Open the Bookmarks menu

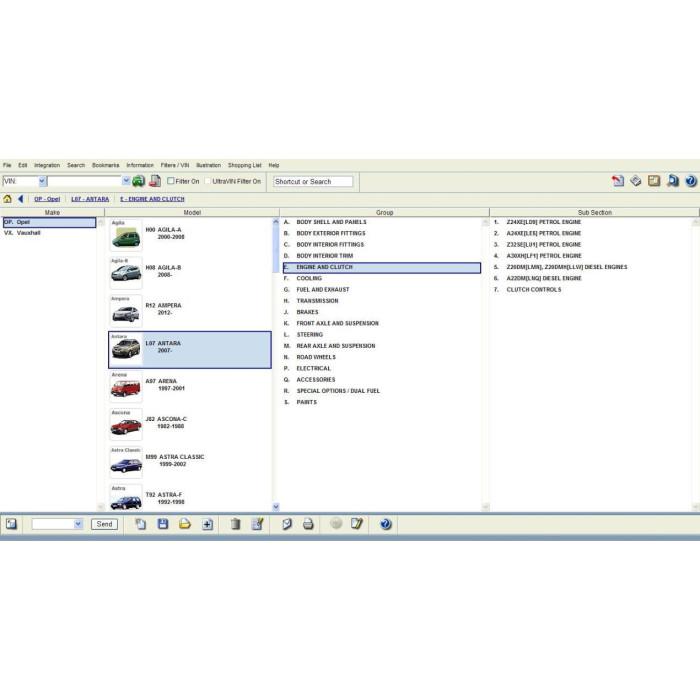106,165
